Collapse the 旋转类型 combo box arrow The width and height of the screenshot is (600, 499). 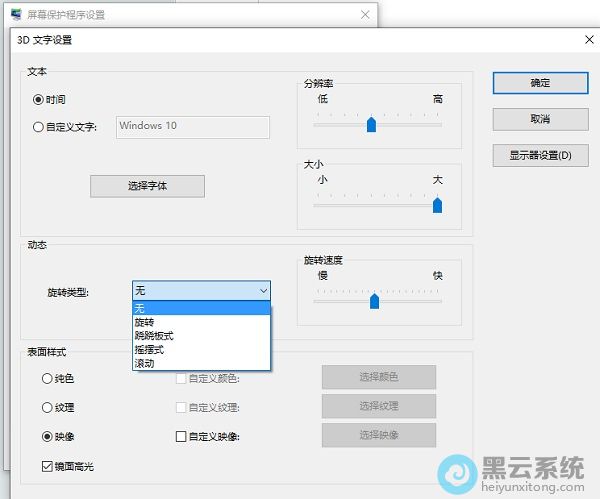pos(263,291)
